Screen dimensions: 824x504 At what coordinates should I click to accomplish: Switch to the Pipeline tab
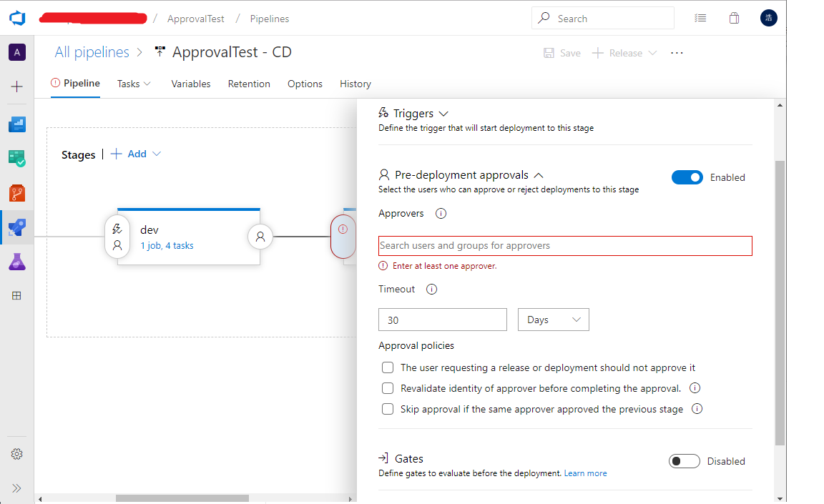click(x=75, y=84)
